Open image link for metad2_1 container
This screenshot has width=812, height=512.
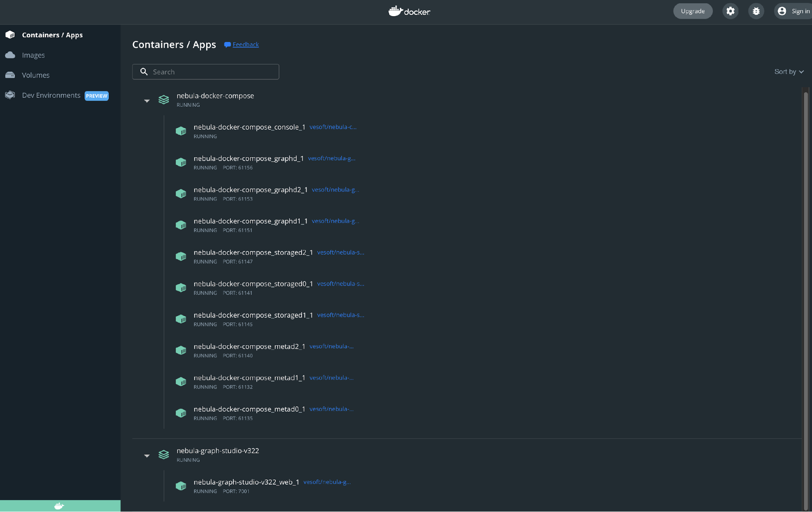[331, 346]
